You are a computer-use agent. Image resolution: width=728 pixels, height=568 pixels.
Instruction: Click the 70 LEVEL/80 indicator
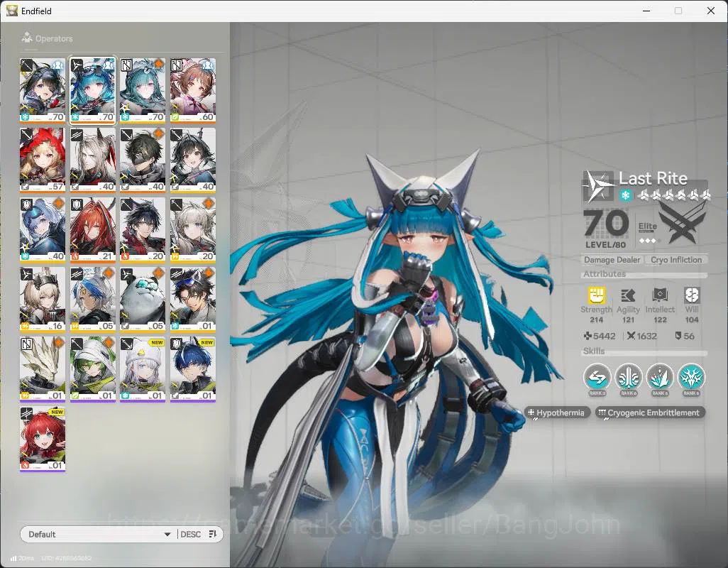(606, 229)
